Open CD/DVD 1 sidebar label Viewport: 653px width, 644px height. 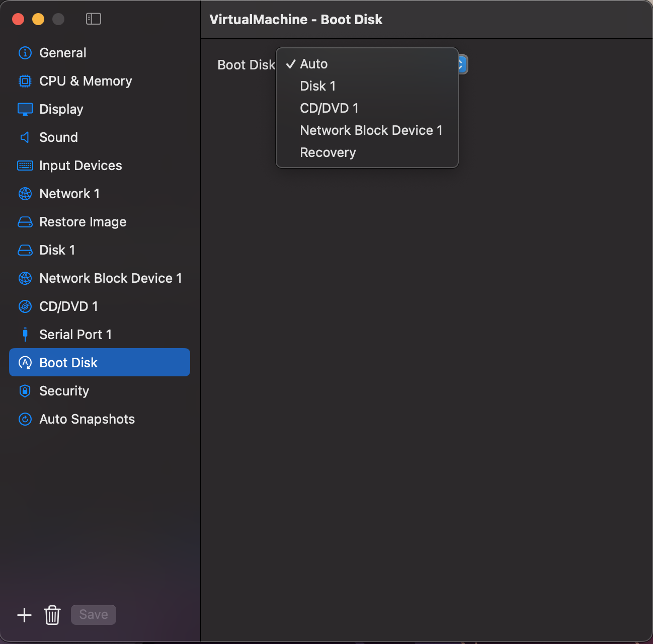tap(68, 306)
